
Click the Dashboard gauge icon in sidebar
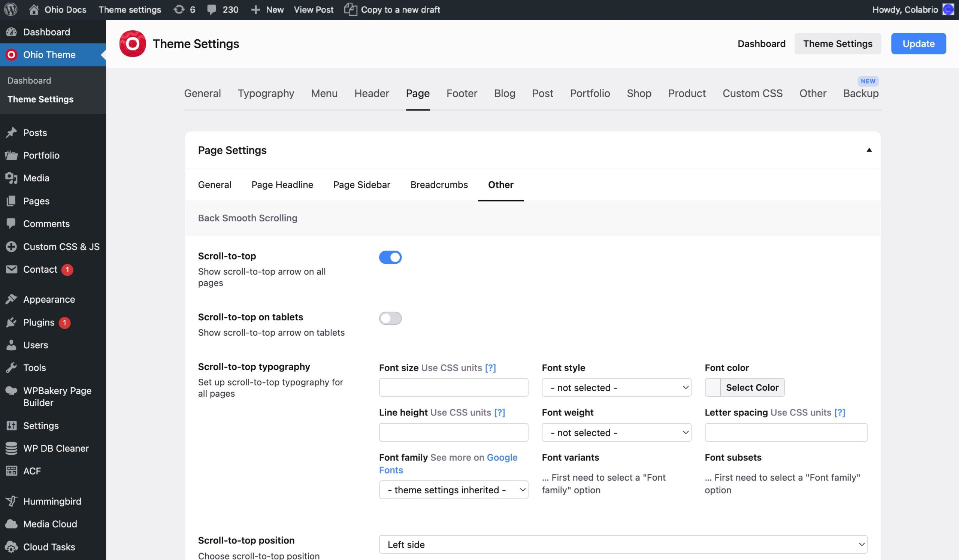tap(11, 32)
